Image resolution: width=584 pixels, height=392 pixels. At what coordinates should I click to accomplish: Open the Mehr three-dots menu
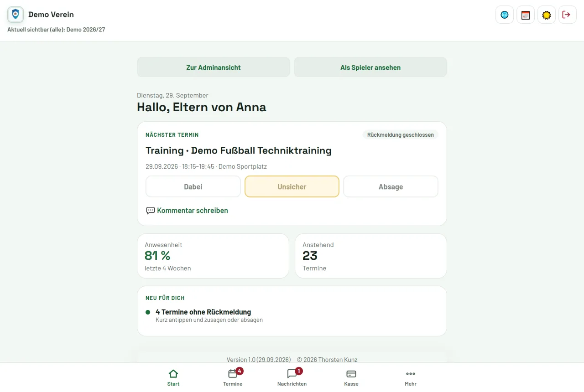click(411, 374)
